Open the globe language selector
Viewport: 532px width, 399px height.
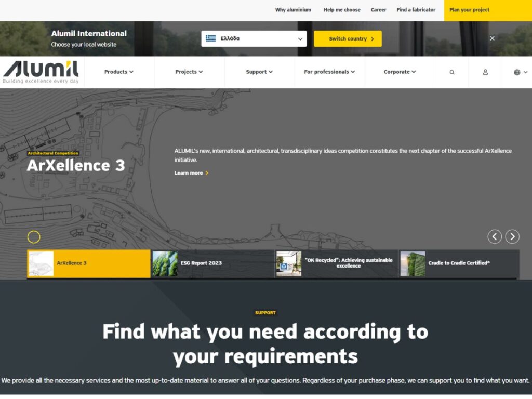point(520,72)
